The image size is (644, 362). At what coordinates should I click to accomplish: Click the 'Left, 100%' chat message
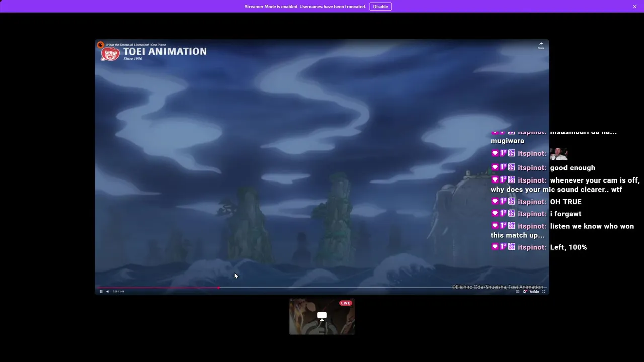pos(569,247)
